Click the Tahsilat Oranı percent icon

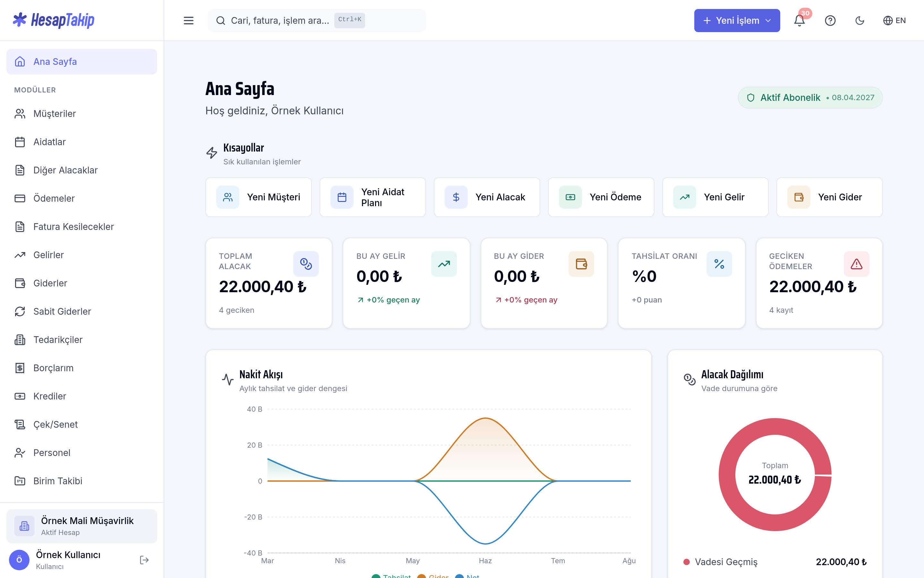point(719,264)
